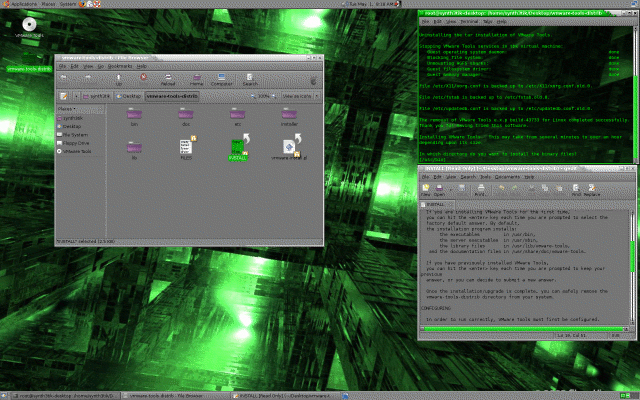Open Desktop in Places sidebar
The width and height of the screenshot is (640, 400).
(69, 127)
